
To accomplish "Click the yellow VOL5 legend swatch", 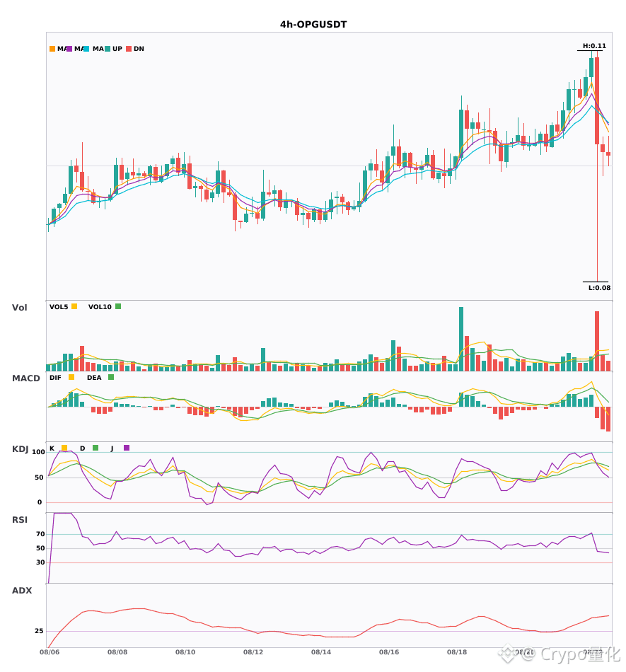I will click(x=74, y=306).
